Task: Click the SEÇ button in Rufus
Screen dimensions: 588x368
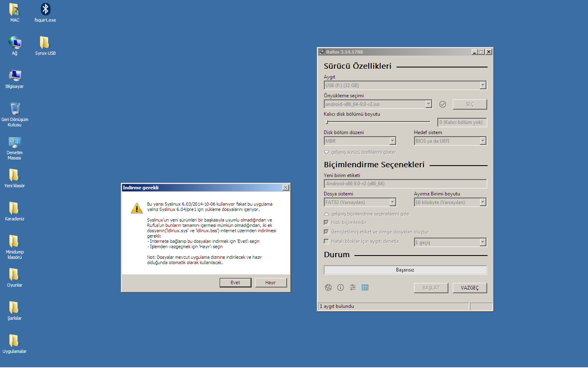Action: (470, 104)
